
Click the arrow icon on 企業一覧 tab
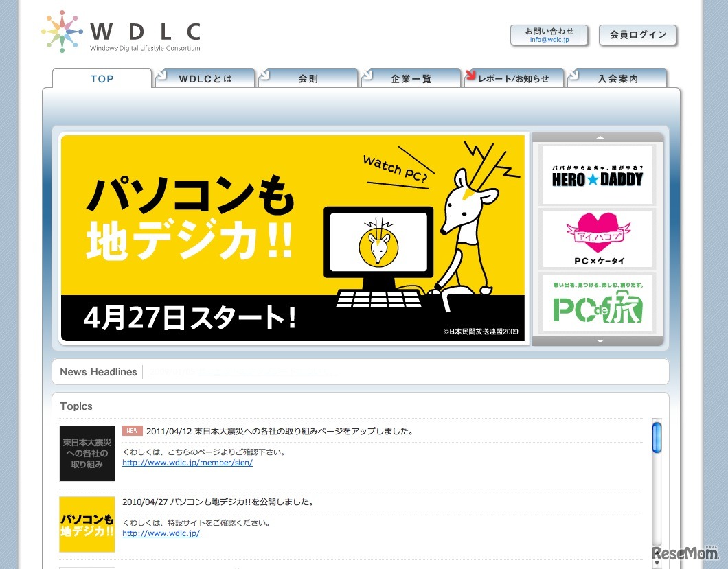367,74
